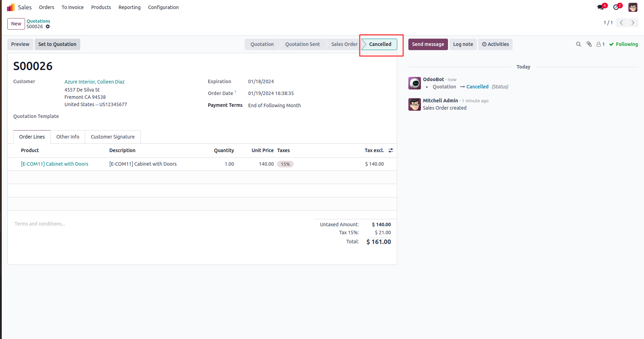Search messages with the magnifier icon
This screenshot has width=644, height=339.
click(578, 44)
